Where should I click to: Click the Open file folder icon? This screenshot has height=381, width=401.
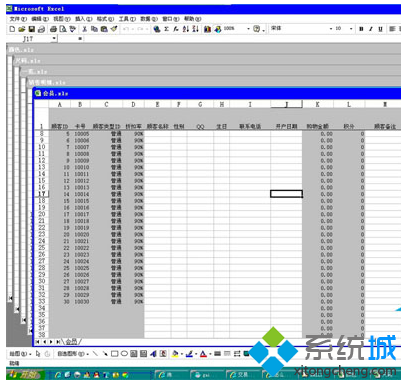pyautogui.click(x=22, y=29)
